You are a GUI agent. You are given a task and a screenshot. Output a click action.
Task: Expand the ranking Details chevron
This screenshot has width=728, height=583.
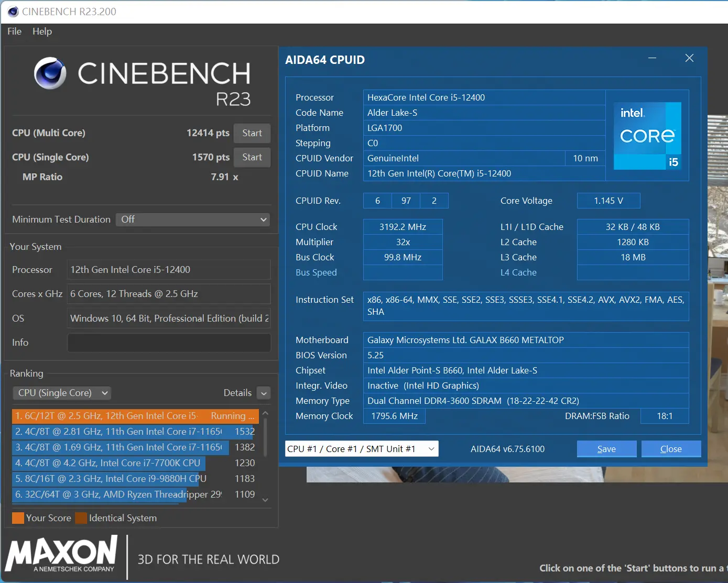pyautogui.click(x=264, y=393)
